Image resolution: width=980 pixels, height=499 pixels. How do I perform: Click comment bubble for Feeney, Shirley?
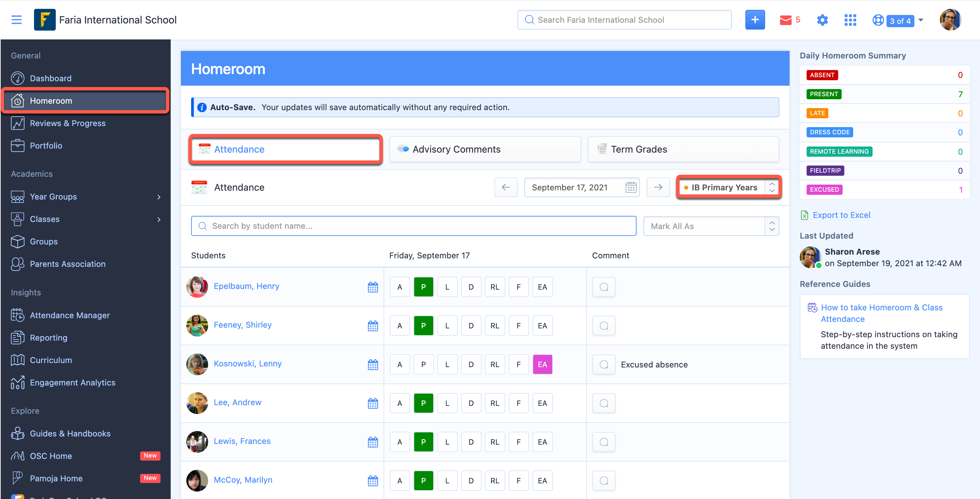pyautogui.click(x=604, y=326)
